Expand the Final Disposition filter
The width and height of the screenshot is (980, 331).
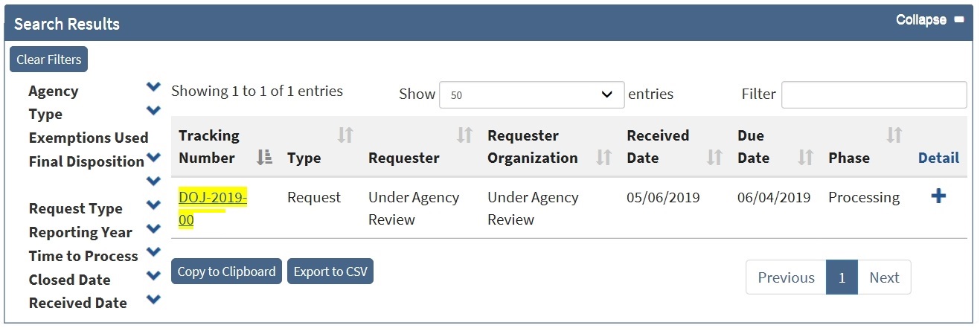153,158
